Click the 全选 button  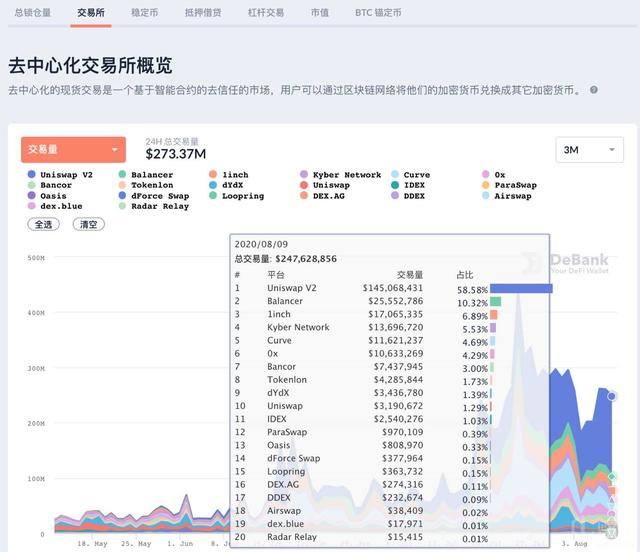click(x=43, y=224)
